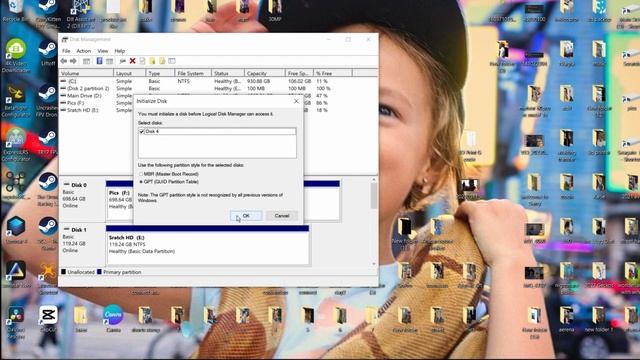The image size is (640, 360).
Task: Toggle the Show/Hide Console Tree toolbar icon
Action: 87,61
